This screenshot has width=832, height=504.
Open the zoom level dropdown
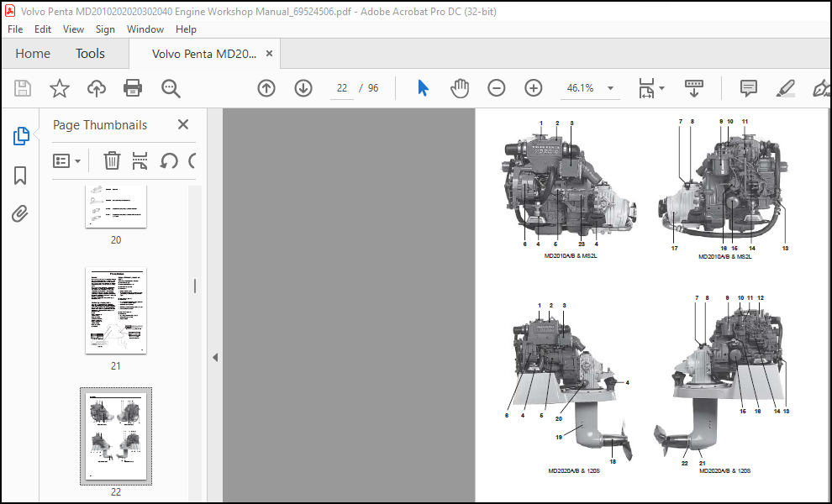[x=611, y=88]
